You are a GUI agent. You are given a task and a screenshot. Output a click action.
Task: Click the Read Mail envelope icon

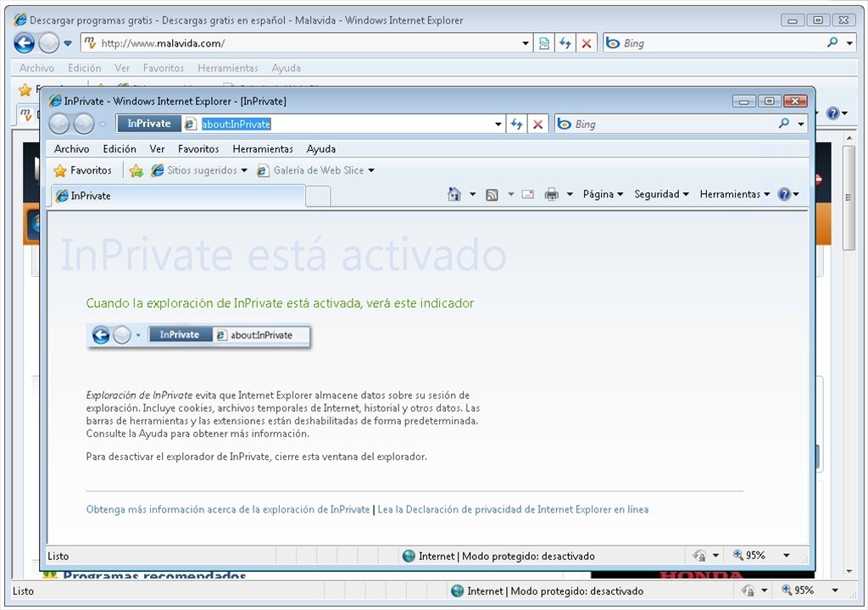coord(528,194)
